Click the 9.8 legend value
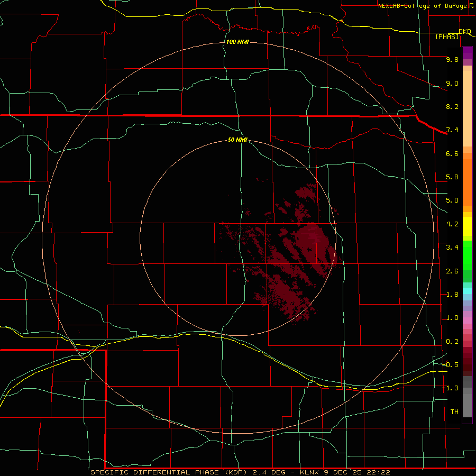Screen dimensions: 476x476 pos(452,60)
